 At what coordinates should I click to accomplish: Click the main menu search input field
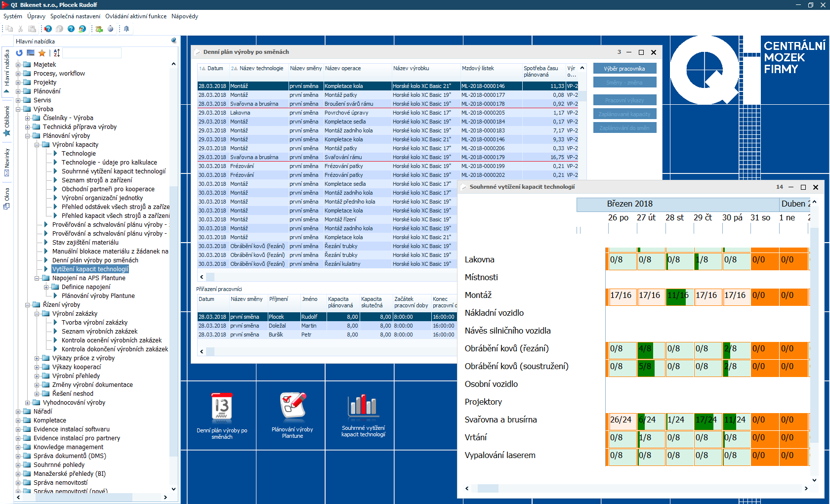click(x=92, y=53)
